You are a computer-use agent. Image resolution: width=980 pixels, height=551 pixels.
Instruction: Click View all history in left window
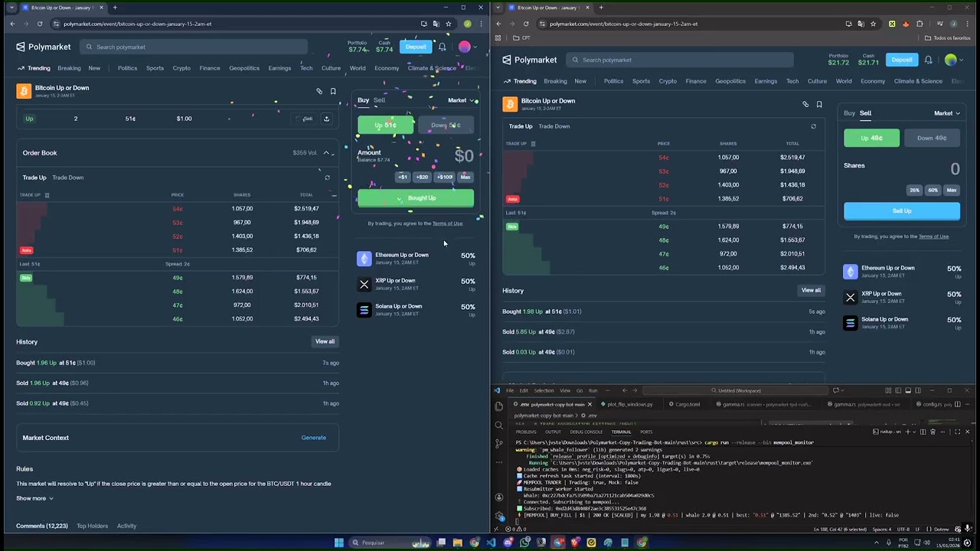click(x=325, y=341)
